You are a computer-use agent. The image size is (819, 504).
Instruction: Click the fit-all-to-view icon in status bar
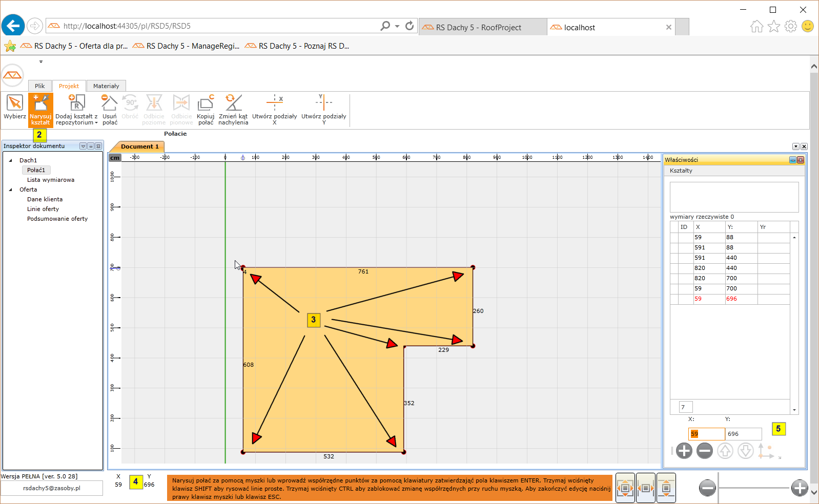point(625,488)
